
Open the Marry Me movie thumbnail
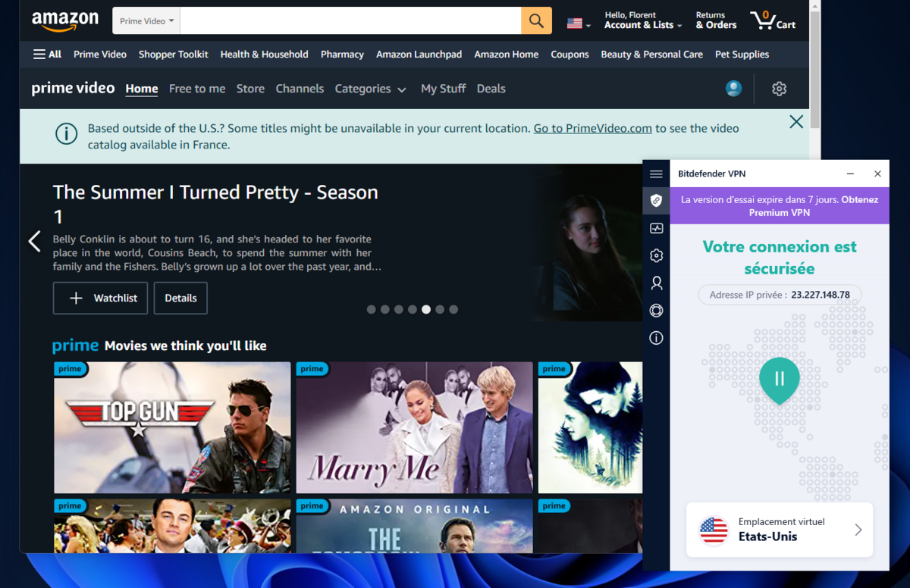point(414,427)
